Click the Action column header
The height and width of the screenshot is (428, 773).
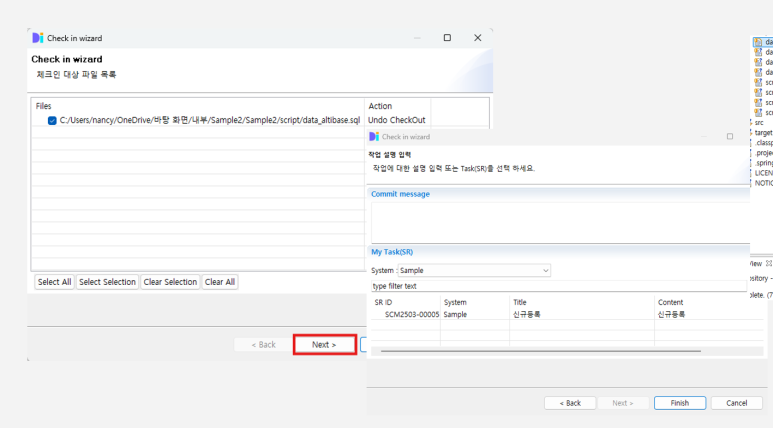(x=380, y=106)
